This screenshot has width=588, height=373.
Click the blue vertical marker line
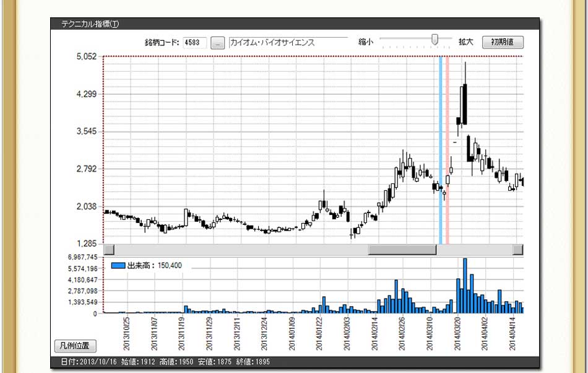click(441, 149)
